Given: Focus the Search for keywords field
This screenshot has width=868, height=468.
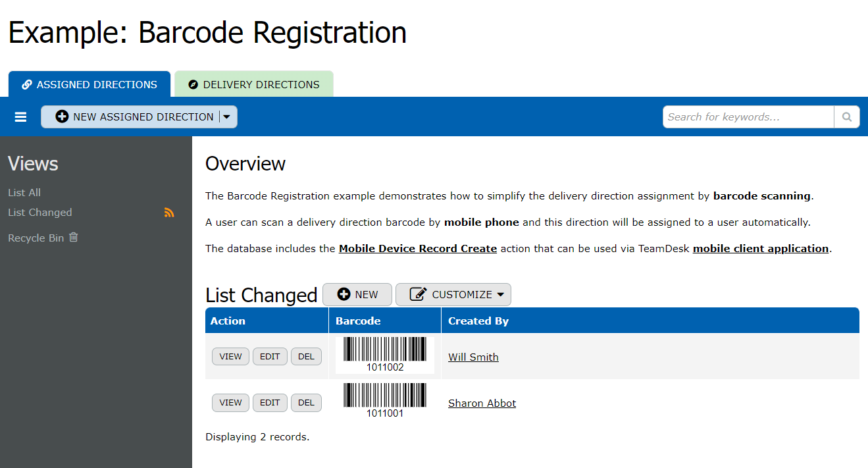Looking at the screenshot, I should [x=748, y=117].
